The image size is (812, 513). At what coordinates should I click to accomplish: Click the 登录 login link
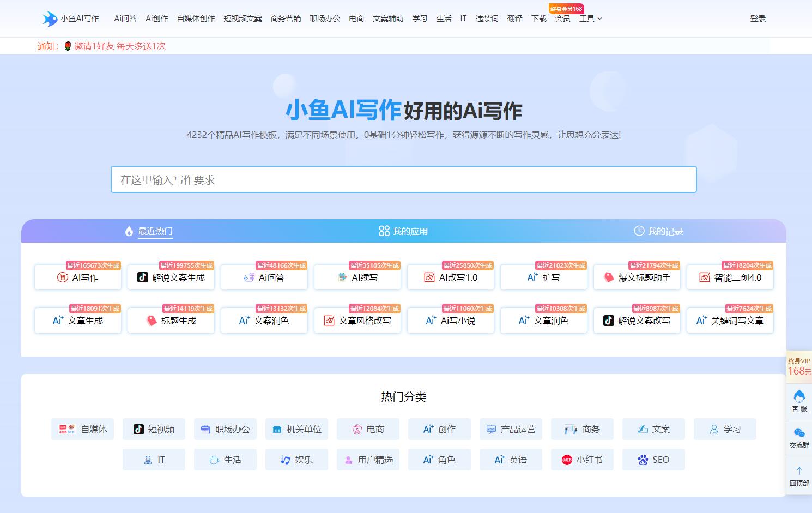coord(758,19)
